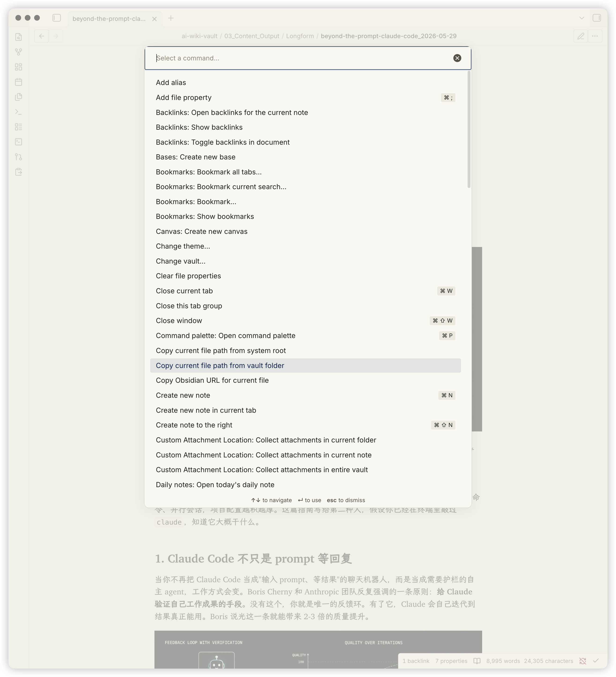Viewport: 616px width, 677px height.
Task: Run Daily notes: Open today's daily note
Action: point(305,485)
